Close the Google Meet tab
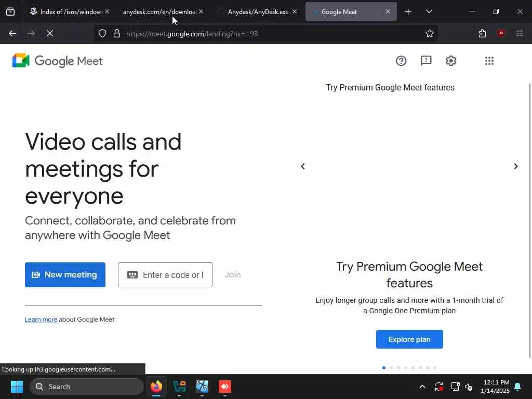Viewport: 532px width, 399px height. pyautogui.click(x=388, y=11)
